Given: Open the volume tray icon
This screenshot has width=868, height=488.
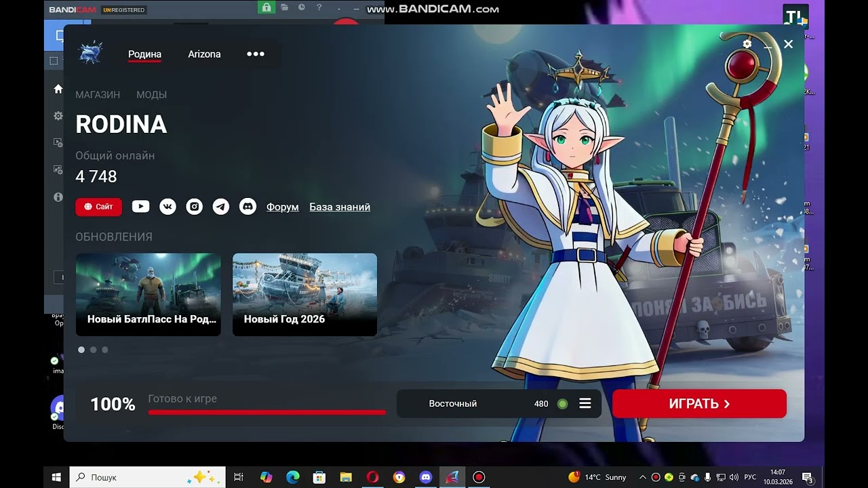Looking at the screenshot, I should 734,477.
